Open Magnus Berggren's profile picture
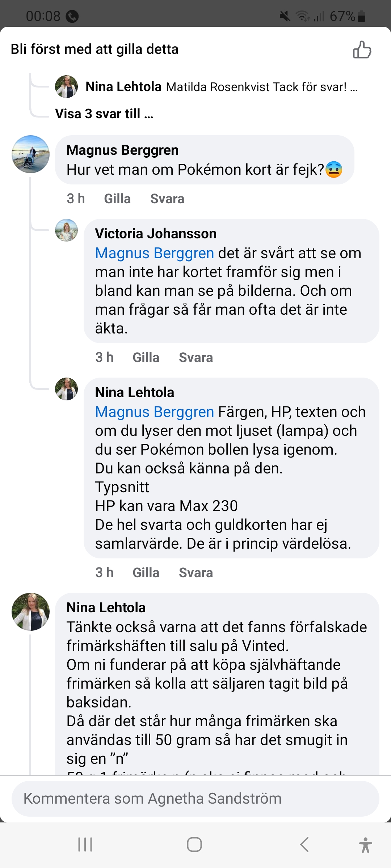Screen dimensions: 391x868 click(30, 154)
